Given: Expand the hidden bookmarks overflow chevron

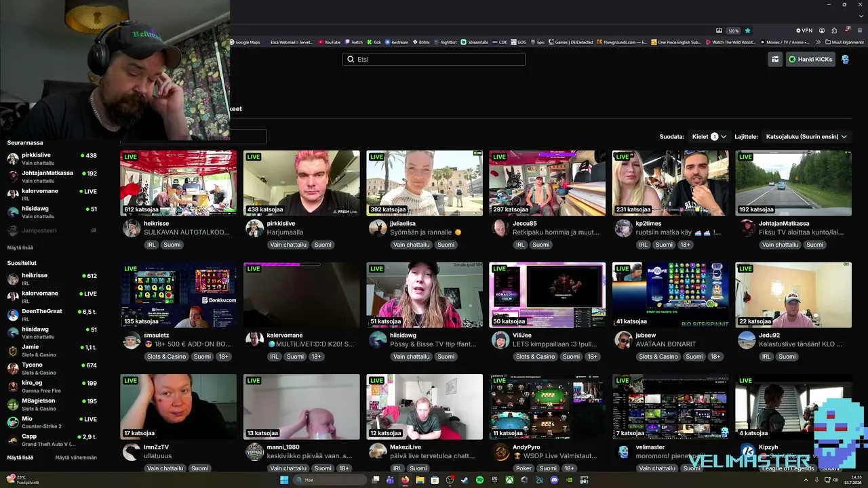Looking at the screenshot, I should pyautogui.click(x=818, y=42).
